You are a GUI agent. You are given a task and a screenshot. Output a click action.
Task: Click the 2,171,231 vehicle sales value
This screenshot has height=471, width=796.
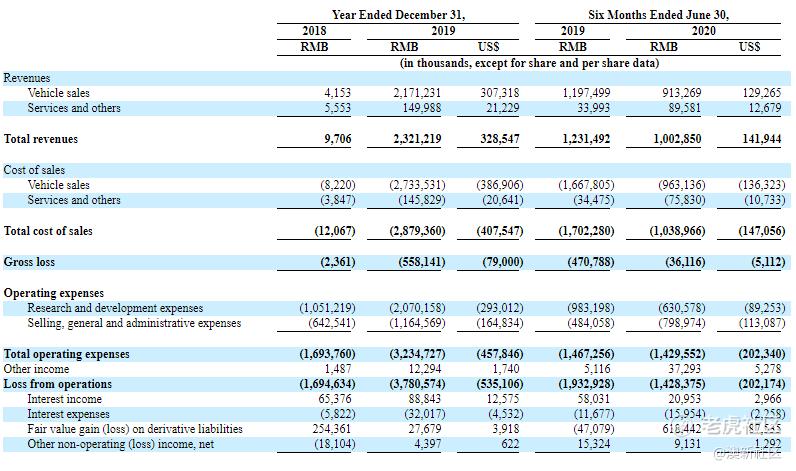(x=417, y=93)
